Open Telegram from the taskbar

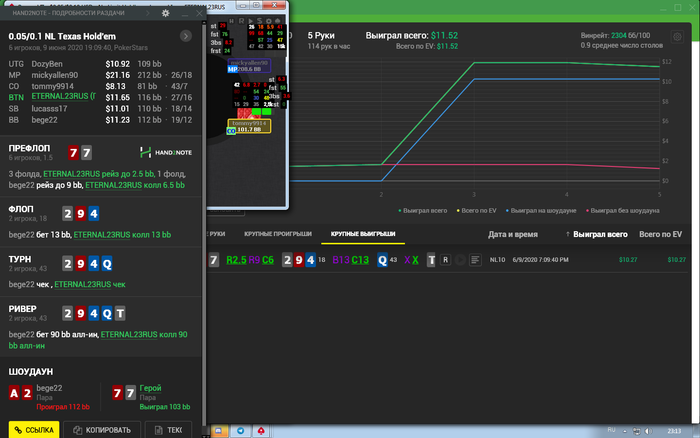point(241,431)
